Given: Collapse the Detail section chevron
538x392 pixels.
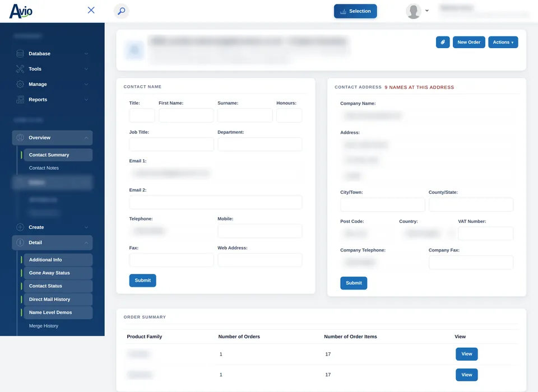Looking at the screenshot, I should click(86, 243).
